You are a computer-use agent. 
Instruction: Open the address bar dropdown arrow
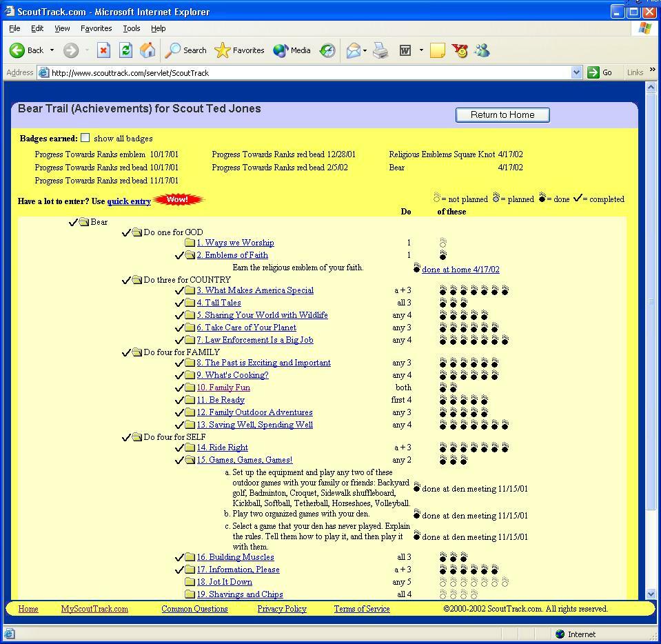577,72
